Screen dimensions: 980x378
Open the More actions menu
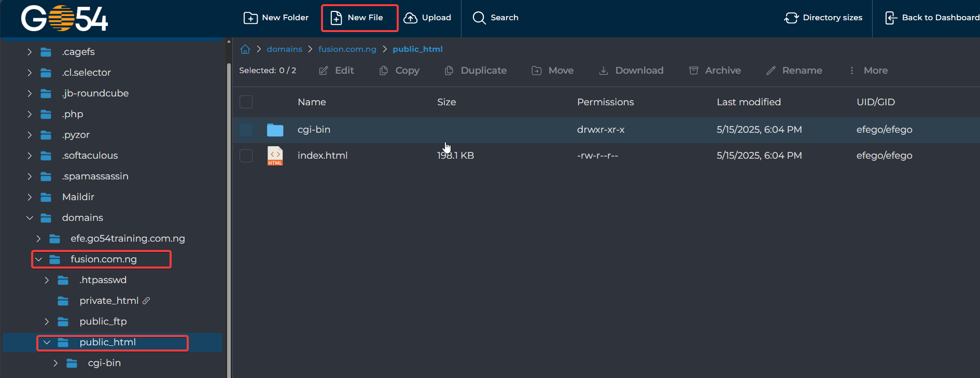point(869,71)
